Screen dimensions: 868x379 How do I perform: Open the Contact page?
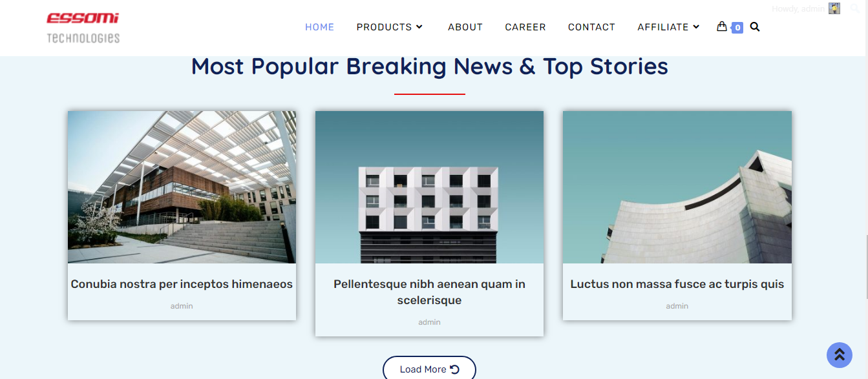click(x=591, y=27)
